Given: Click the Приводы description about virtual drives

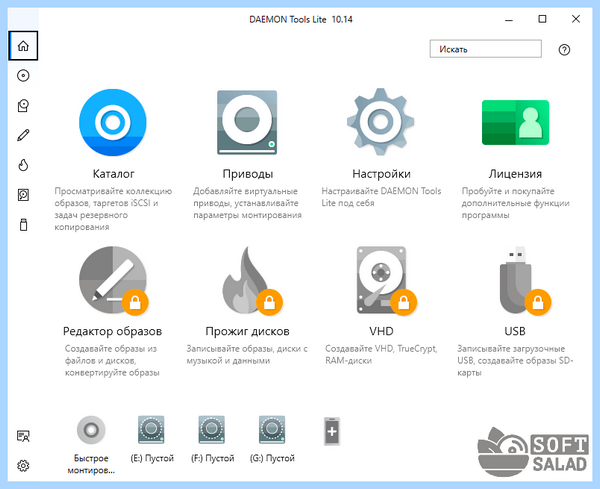Looking at the screenshot, I should 247,203.
